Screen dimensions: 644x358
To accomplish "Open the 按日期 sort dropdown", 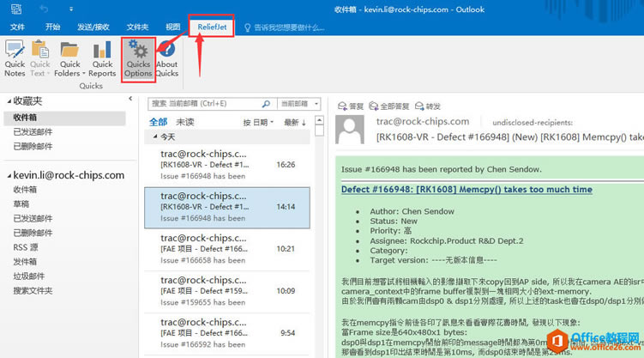I will coord(258,123).
